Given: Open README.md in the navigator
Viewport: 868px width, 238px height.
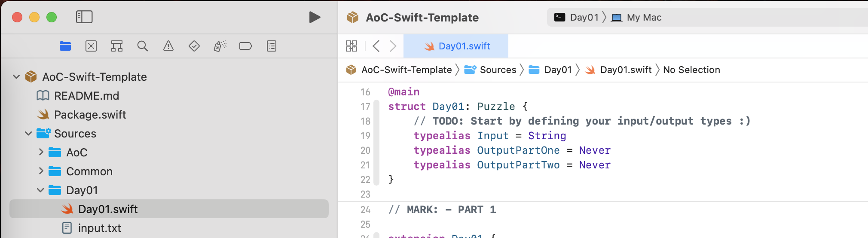Looking at the screenshot, I should [86, 96].
